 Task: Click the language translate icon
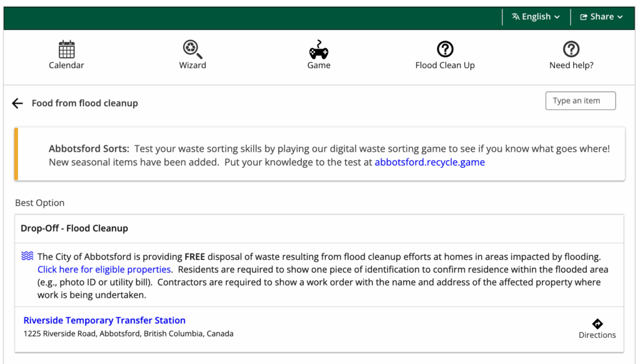click(516, 17)
